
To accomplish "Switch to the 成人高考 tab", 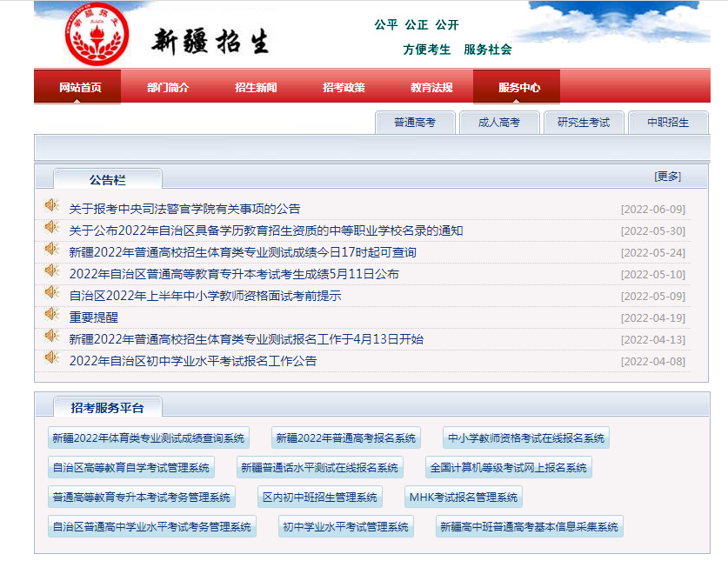I will point(500,122).
